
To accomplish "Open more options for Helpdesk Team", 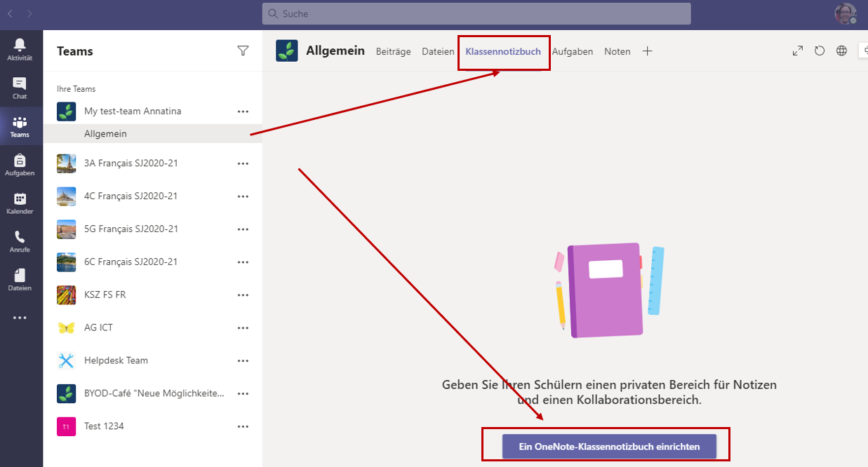I will point(243,361).
